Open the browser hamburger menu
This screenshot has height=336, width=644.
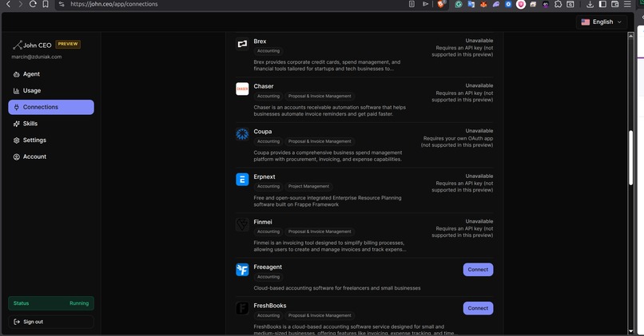point(627,4)
